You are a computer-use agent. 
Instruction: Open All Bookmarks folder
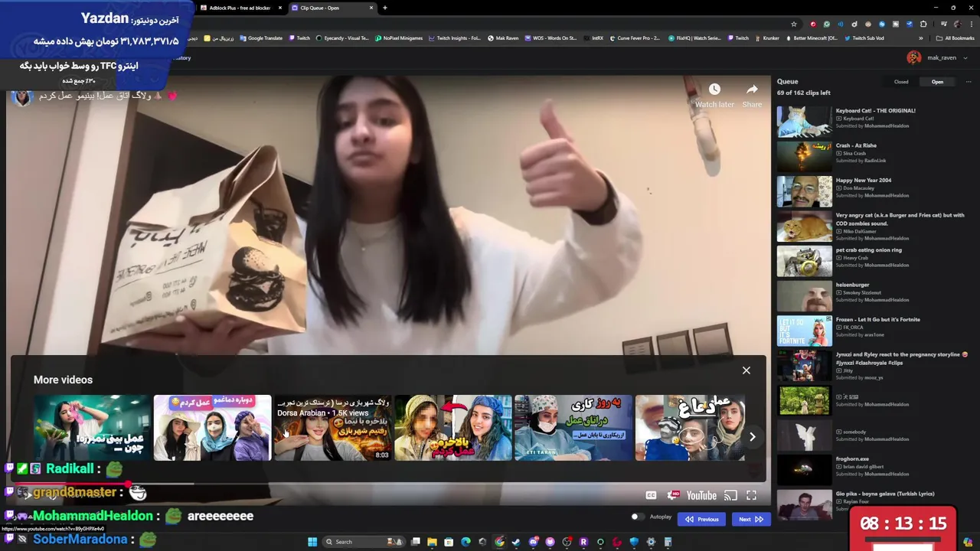click(955, 38)
